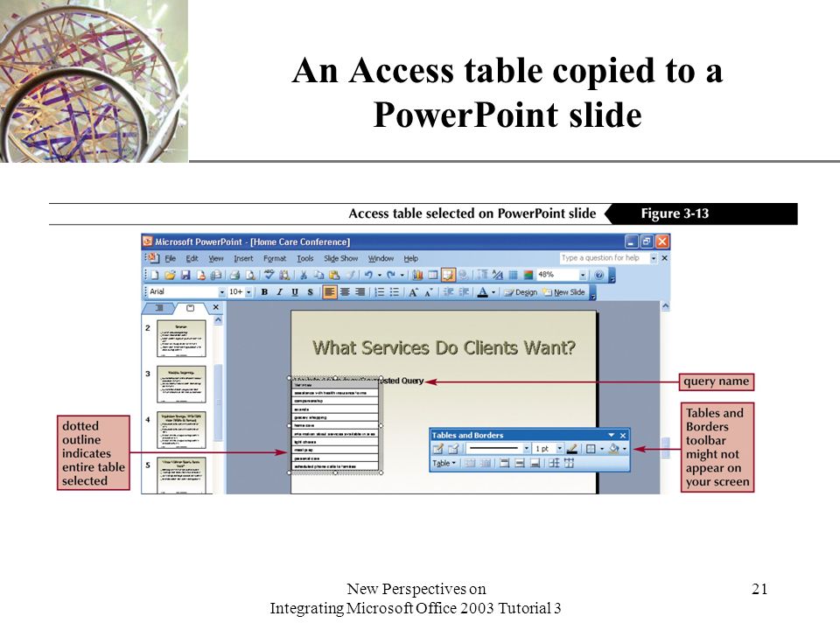Open the Slide Show menu
The width and height of the screenshot is (840, 630).
point(340,258)
